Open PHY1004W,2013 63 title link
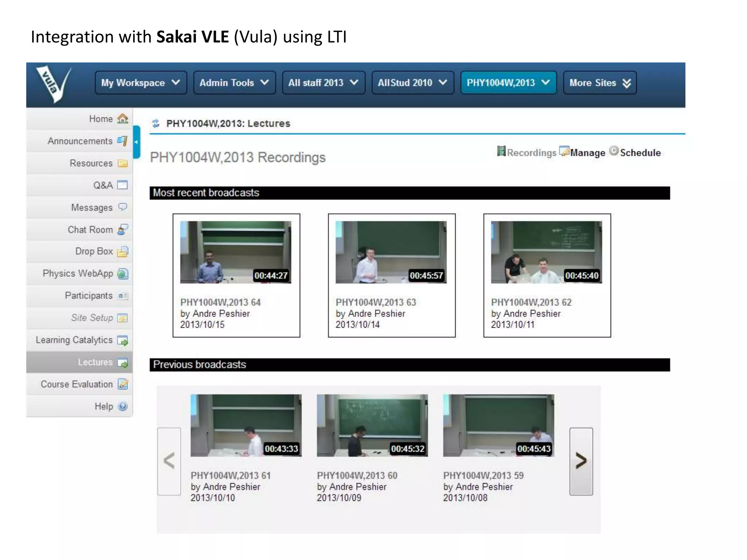This screenshot has height=560, width=747. [376, 302]
